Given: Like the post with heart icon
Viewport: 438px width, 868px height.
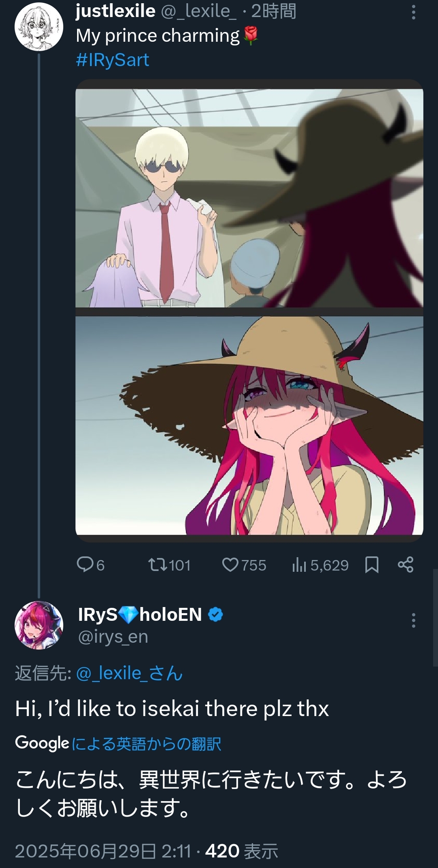Looking at the screenshot, I should (230, 565).
